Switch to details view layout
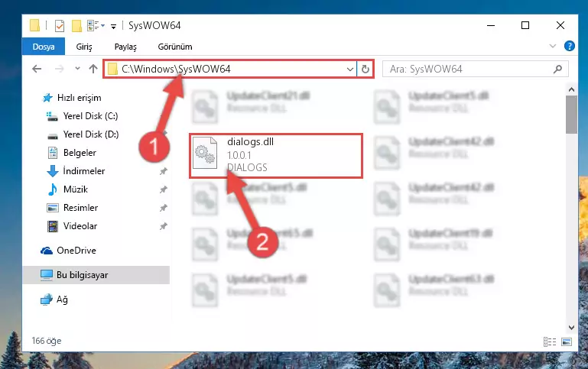Screen dimensions: 588x369 (549, 341)
